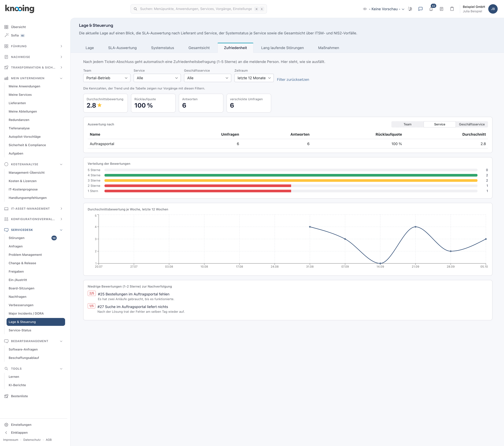Select Team in Auswertung nach toggle

coord(407,124)
